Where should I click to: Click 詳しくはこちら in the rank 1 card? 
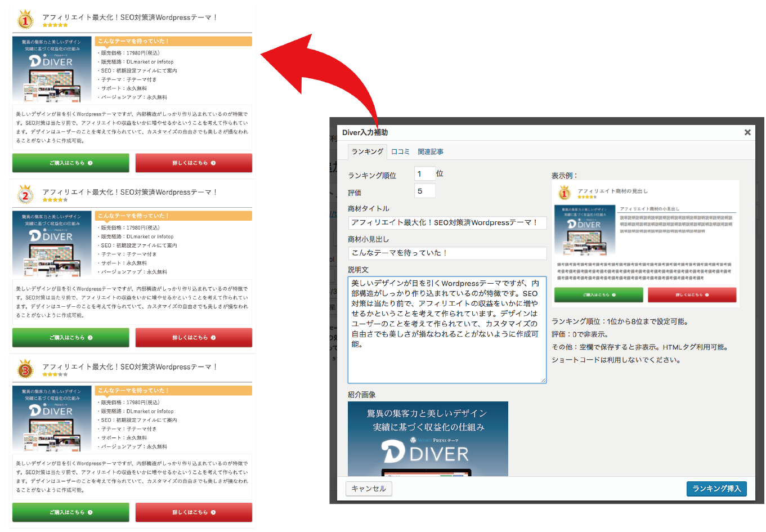point(194,163)
